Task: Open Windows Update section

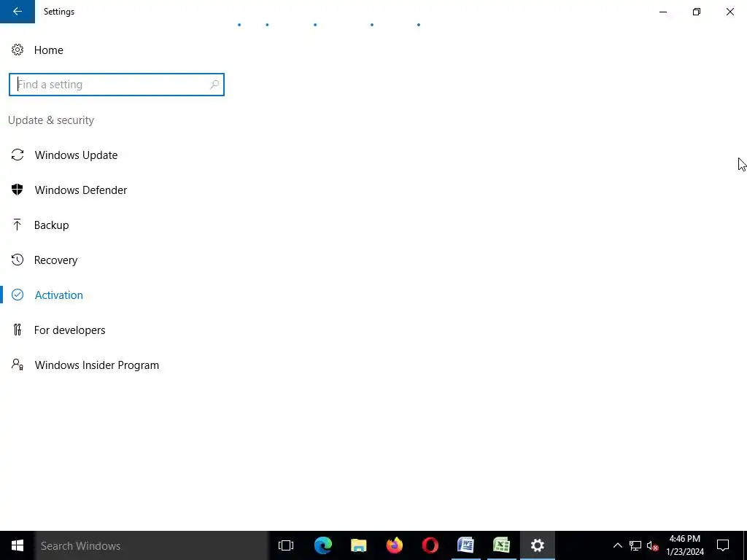Action: [x=76, y=155]
